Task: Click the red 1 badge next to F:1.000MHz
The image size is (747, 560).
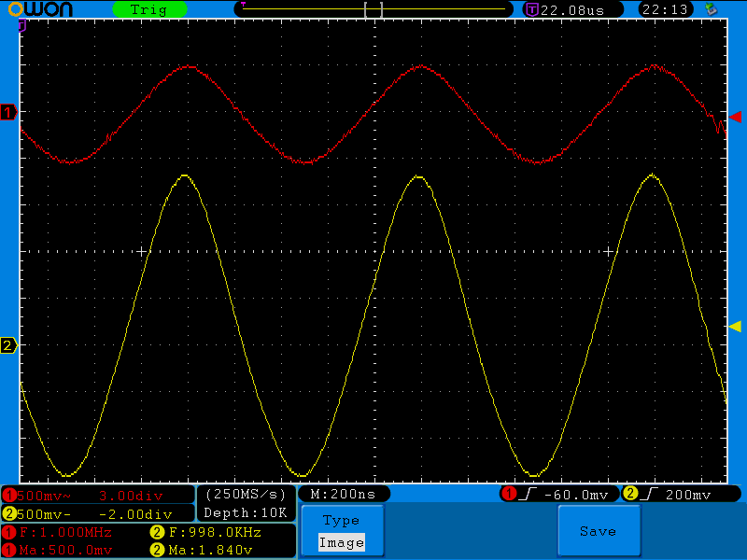Action: point(8,532)
